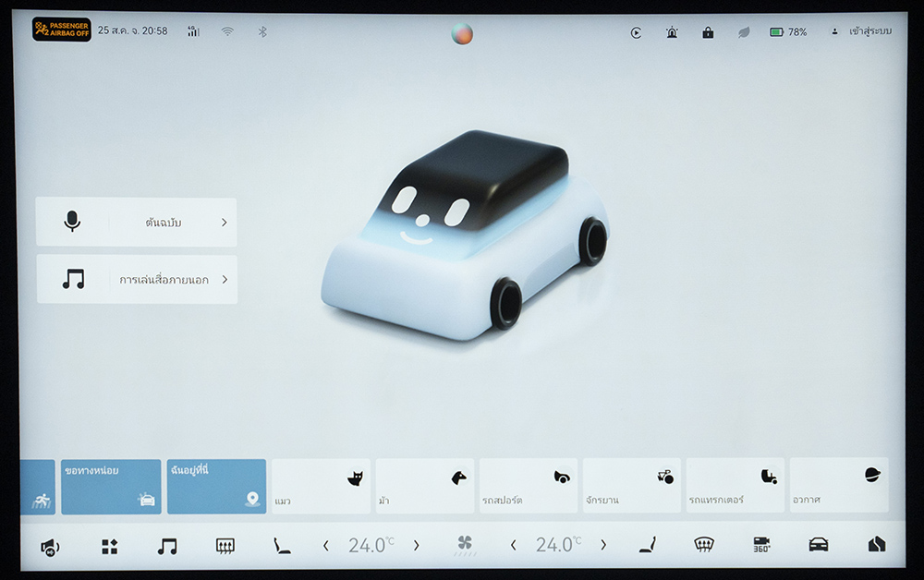Open the 360° camera view
924x580 pixels.
point(761,545)
